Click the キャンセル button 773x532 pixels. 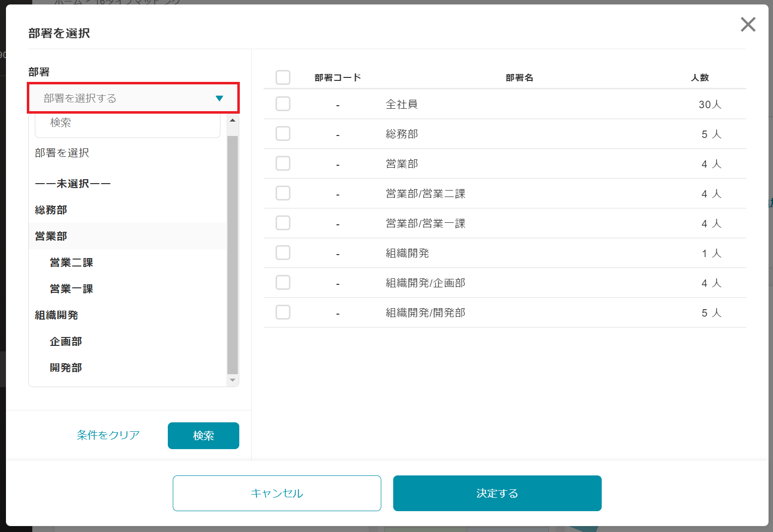277,493
